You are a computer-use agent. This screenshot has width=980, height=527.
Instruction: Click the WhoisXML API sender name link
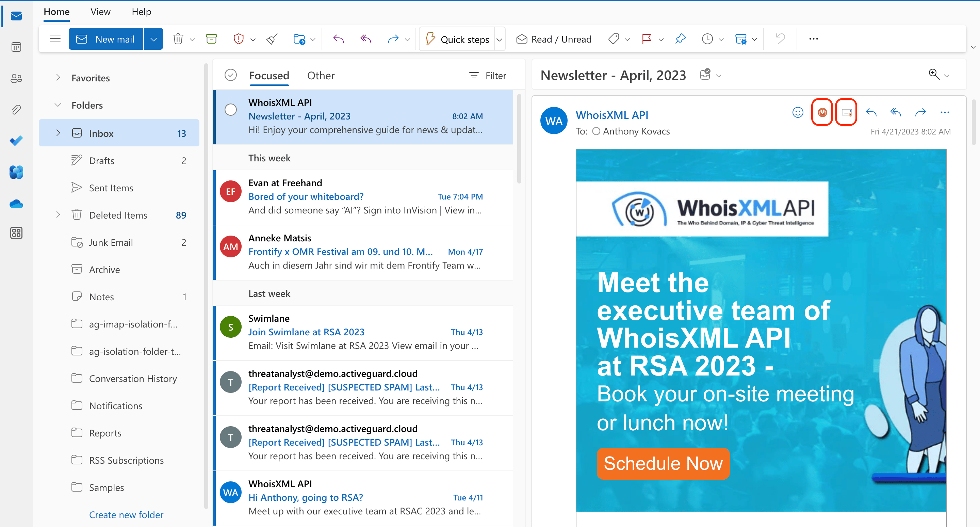(x=612, y=115)
